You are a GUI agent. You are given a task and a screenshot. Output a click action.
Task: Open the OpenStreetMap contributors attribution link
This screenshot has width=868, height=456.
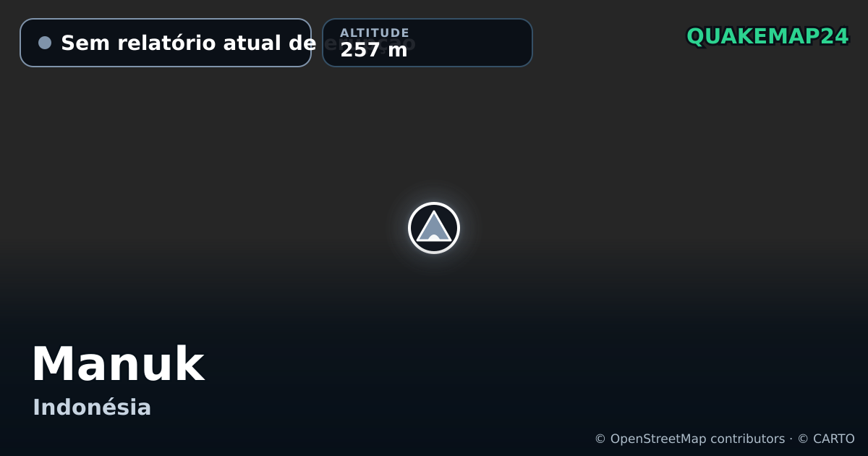point(697,439)
